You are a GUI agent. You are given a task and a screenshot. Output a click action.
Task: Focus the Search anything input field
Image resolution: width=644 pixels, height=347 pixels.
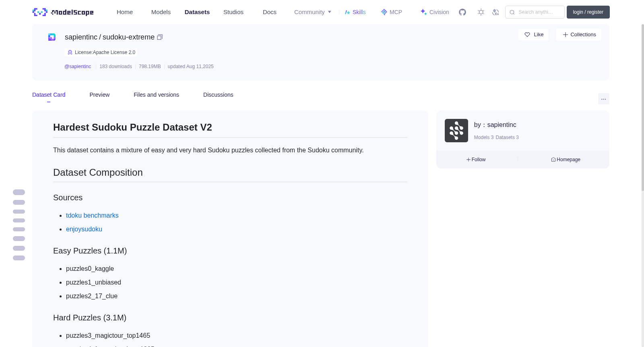point(535,12)
